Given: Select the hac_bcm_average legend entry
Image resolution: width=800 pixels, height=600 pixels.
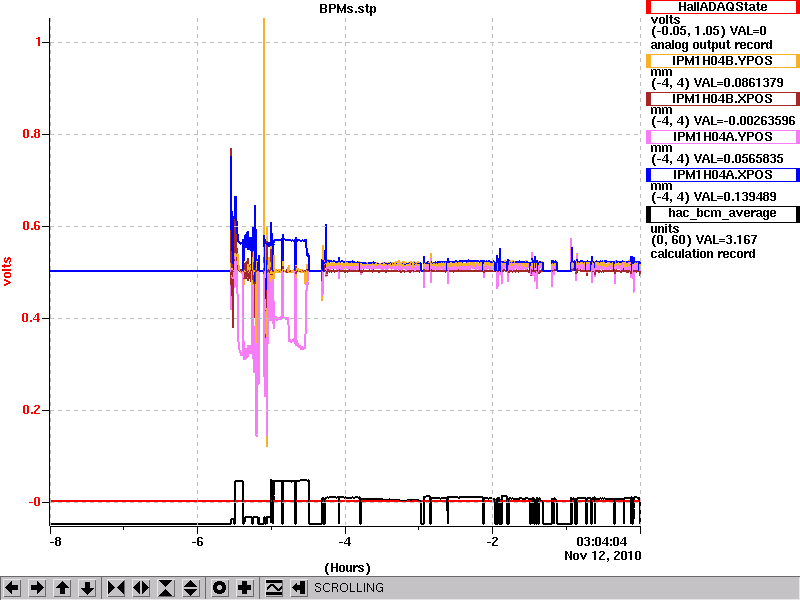Looking at the screenshot, I should tap(722, 214).
